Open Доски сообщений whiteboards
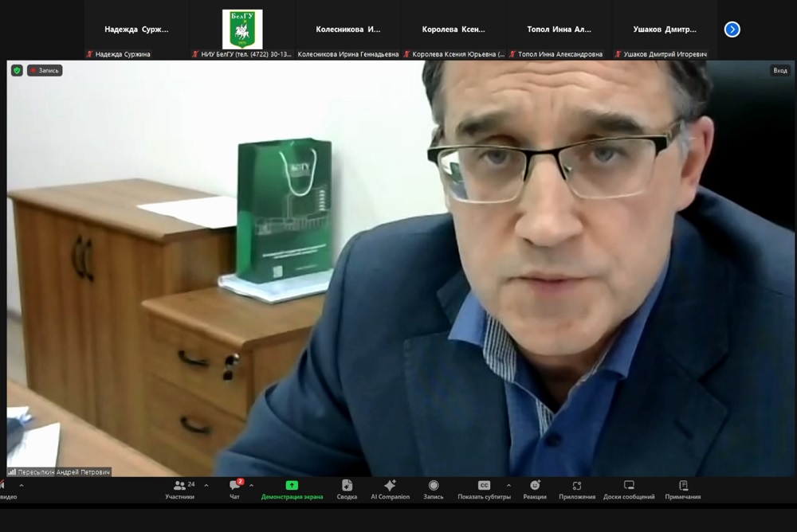The height and width of the screenshot is (532, 797). [x=628, y=489]
